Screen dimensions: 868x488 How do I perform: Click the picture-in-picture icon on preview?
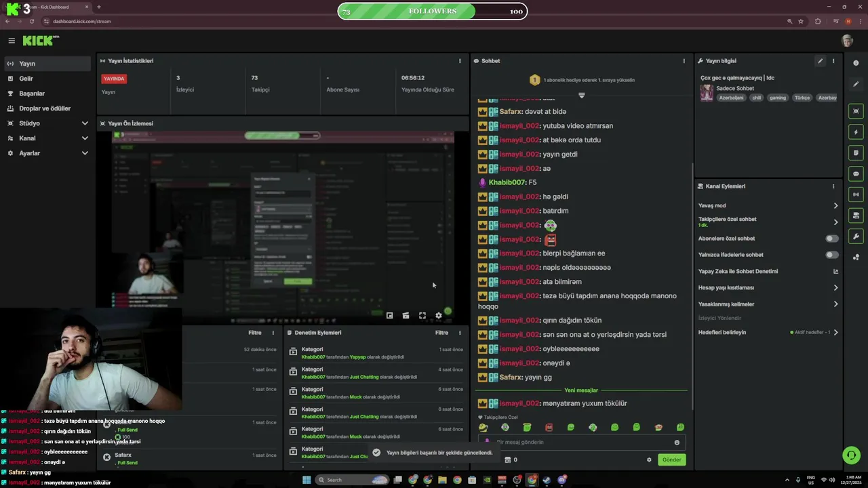pos(389,315)
